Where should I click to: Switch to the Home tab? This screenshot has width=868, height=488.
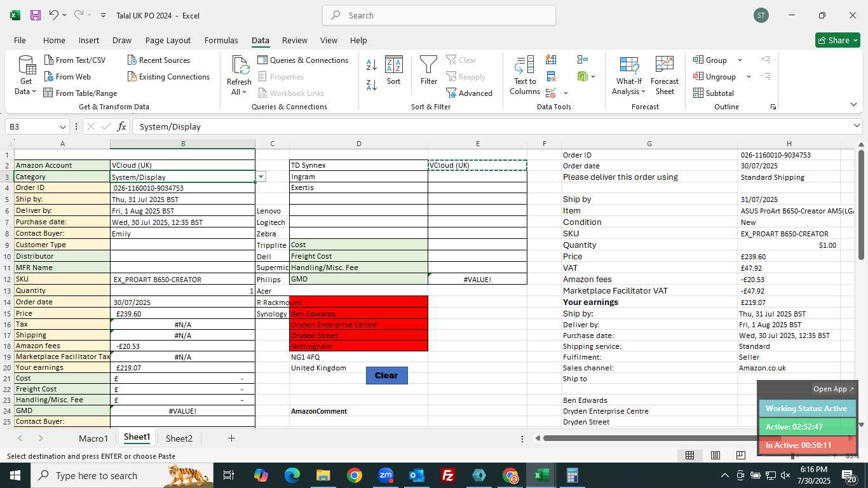point(54,40)
